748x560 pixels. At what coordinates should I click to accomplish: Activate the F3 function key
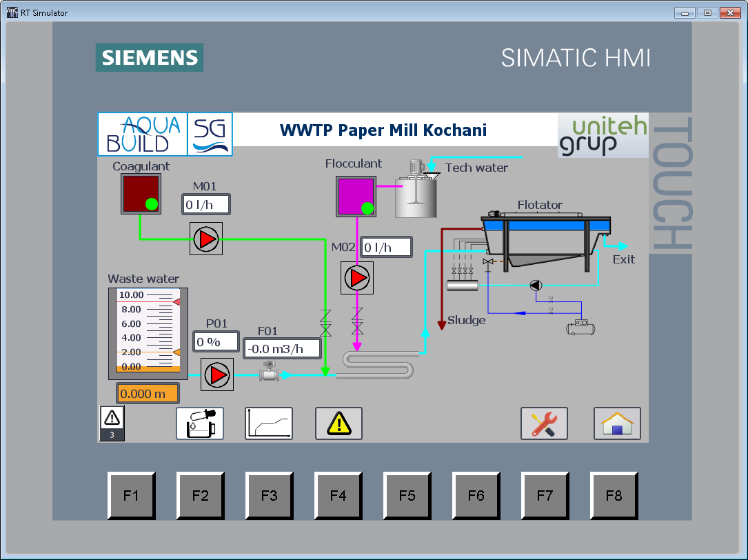point(270,496)
